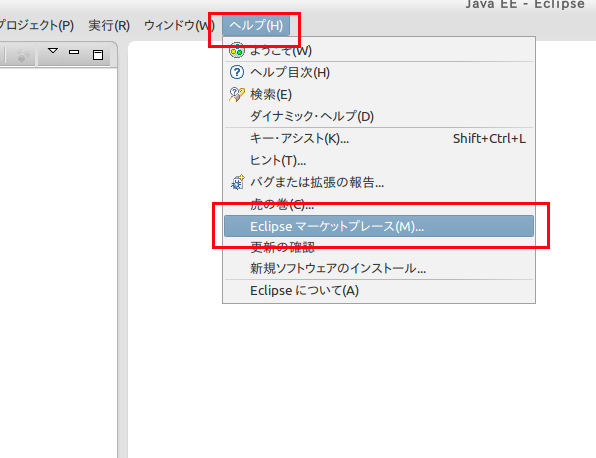Open the 実行(R) menu
The width and height of the screenshot is (596, 458).
click(109, 25)
